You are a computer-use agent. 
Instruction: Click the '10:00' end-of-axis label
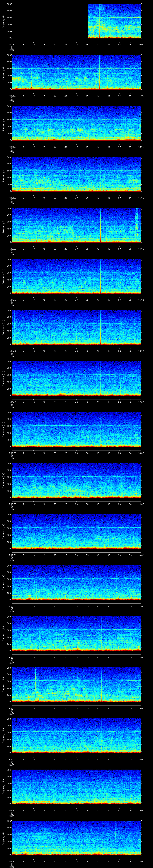(141, 44)
